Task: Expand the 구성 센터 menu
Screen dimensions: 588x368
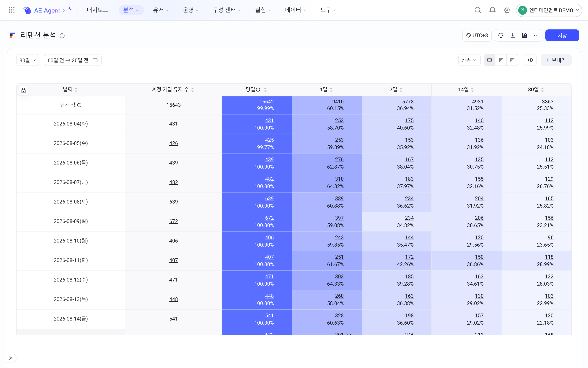Action: [x=227, y=10]
